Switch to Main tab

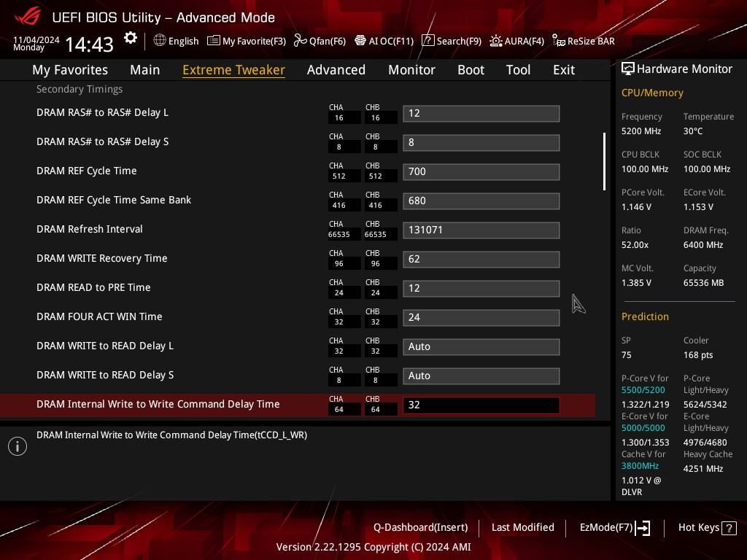click(x=145, y=70)
